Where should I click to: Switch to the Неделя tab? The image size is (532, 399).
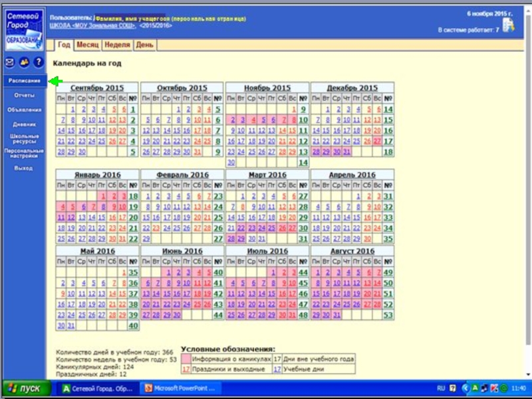117,45
